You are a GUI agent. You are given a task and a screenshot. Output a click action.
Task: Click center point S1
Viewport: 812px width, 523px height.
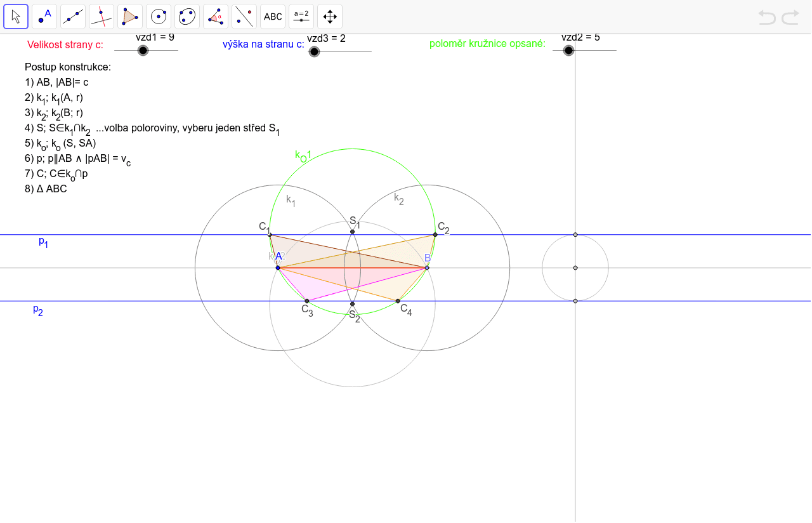pos(353,232)
